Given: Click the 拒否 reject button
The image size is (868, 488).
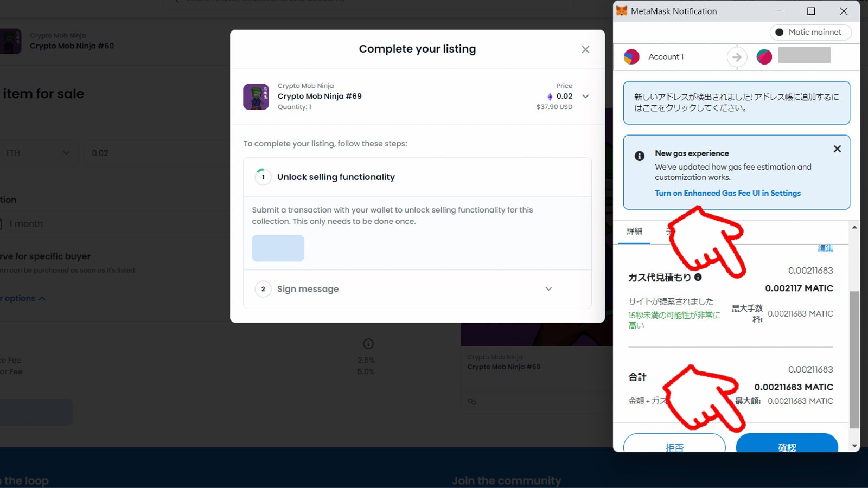Looking at the screenshot, I should point(674,444).
